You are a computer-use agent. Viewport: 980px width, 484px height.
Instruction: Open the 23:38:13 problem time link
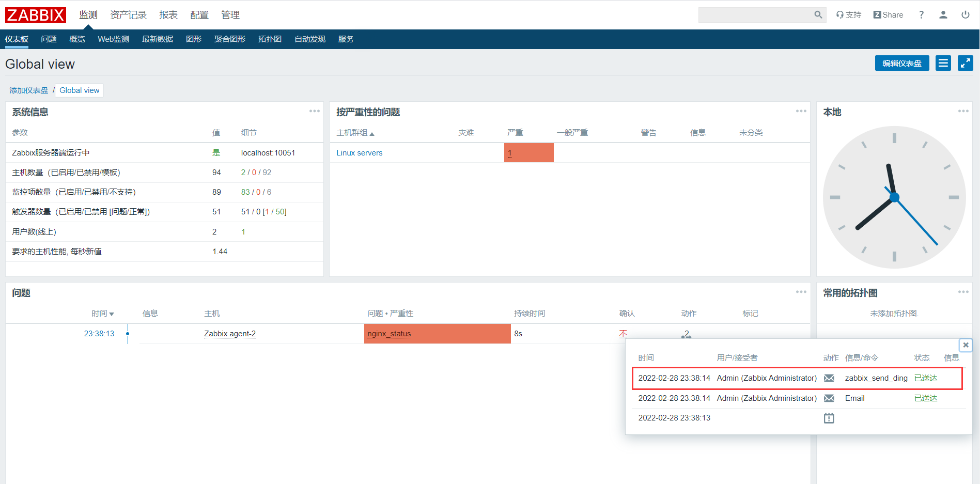pos(99,334)
